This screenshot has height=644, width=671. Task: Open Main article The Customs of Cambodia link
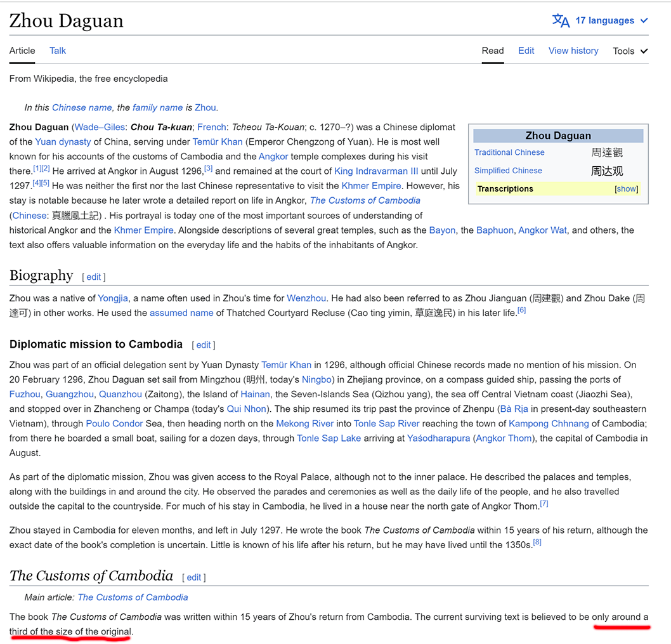tap(133, 597)
